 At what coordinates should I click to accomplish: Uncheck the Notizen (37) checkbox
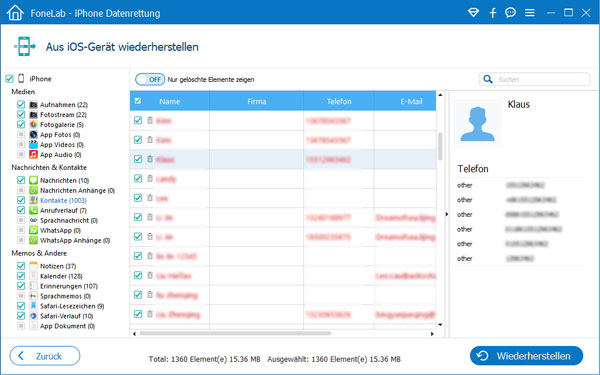[21, 266]
